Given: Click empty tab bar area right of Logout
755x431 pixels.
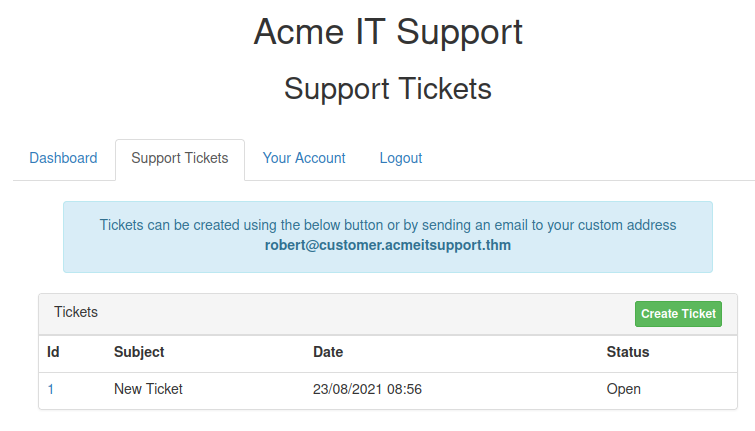Looking at the screenshot, I should pyautogui.click(x=590, y=158).
